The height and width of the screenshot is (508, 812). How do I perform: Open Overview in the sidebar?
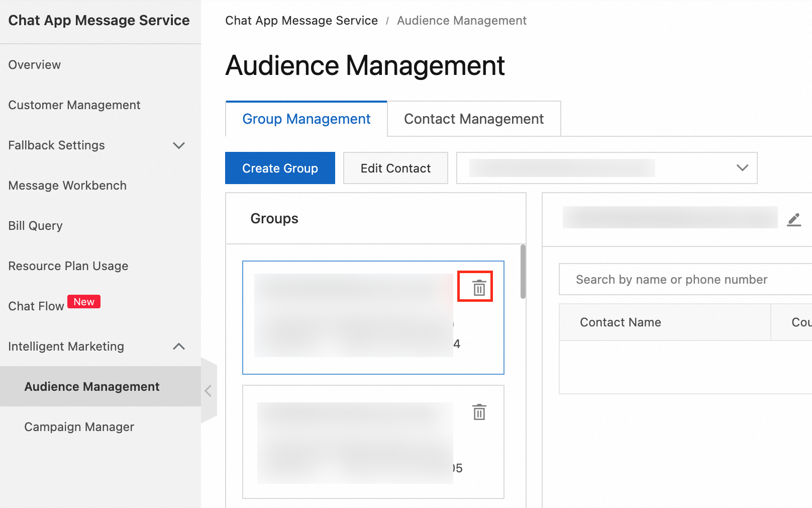(x=35, y=65)
